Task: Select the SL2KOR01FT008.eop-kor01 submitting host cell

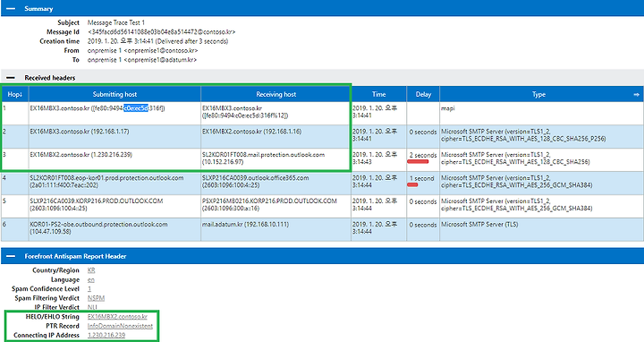Action: click(114, 184)
